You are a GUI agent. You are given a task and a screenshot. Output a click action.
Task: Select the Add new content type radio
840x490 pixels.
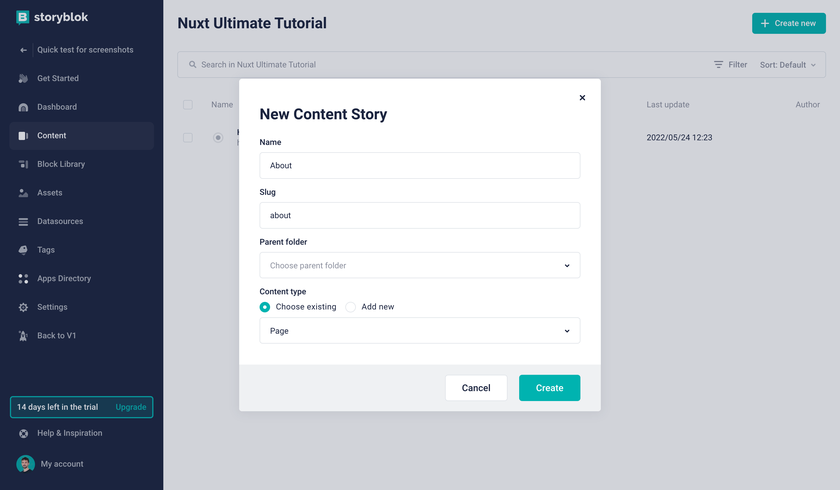tap(350, 307)
